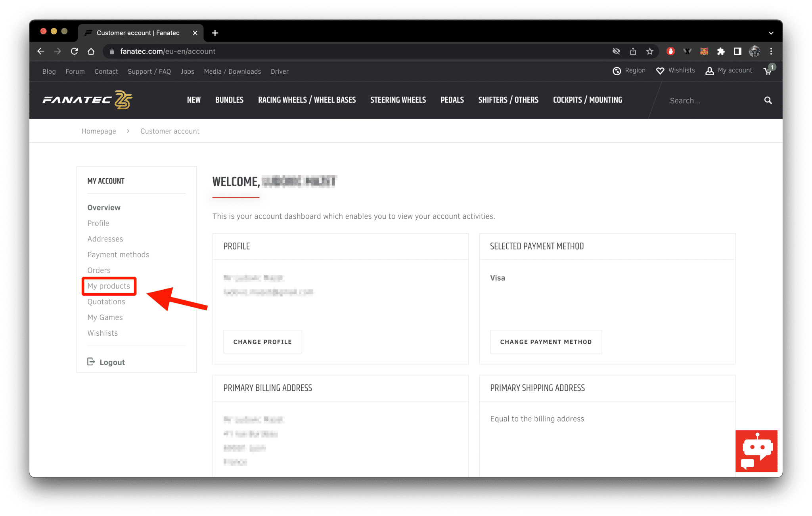The height and width of the screenshot is (516, 812).
Task: Toggle the crossed-eye tracking icon
Action: pyautogui.click(x=616, y=52)
